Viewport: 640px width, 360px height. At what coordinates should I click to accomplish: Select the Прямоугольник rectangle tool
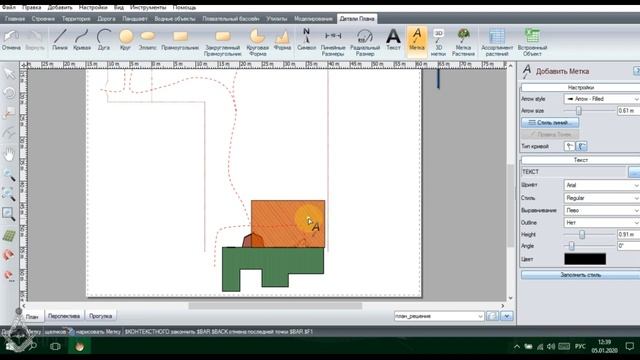coord(180,40)
